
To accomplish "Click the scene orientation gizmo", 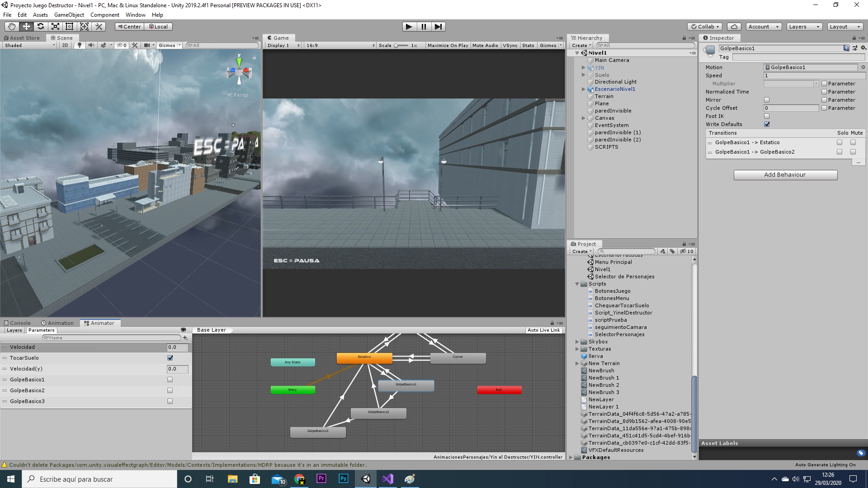I will pos(239,71).
